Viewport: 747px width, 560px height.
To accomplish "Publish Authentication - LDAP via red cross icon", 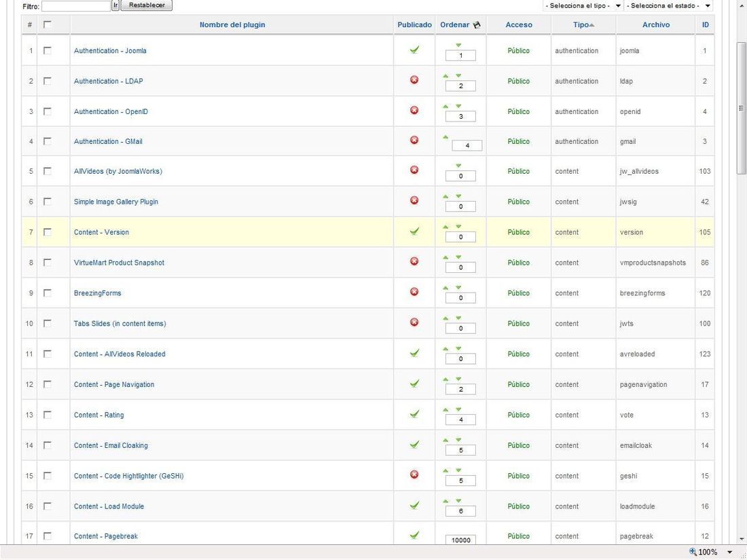I will coord(414,80).
